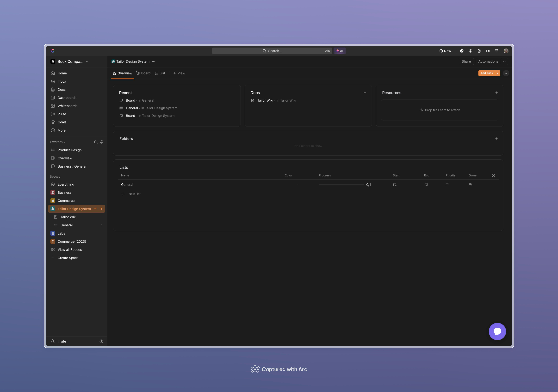This screenshot has height=392, width=558.
Task: Assign an owner to General list
Action: (471, 184)
